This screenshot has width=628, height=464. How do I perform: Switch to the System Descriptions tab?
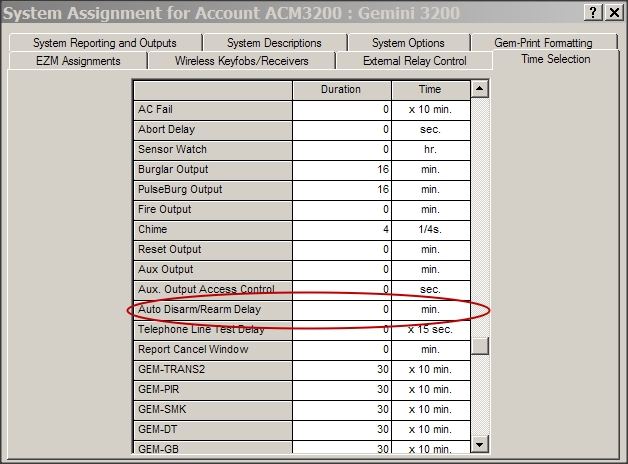click(274, 43)
